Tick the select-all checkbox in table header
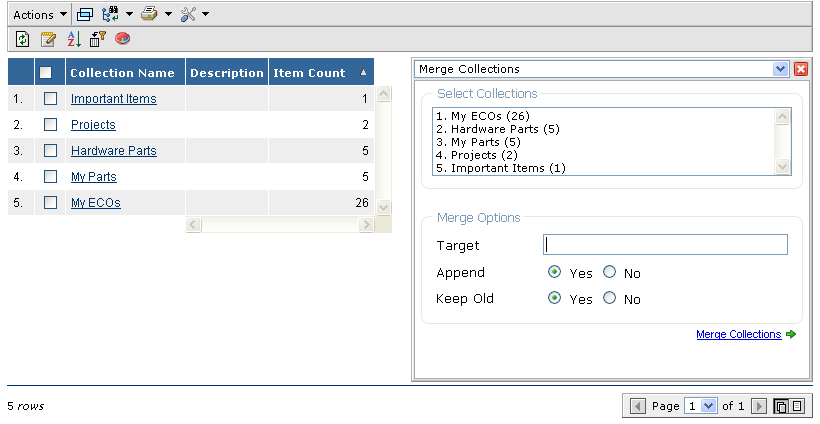This screenshot has height=424, width=820. click(45, 73)
